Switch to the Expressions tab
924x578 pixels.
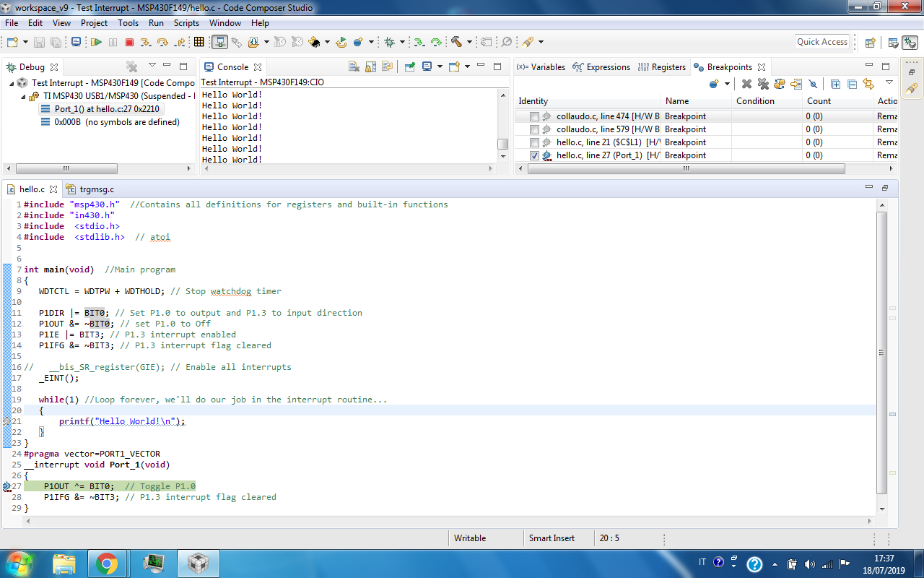[x=601, y=67]
